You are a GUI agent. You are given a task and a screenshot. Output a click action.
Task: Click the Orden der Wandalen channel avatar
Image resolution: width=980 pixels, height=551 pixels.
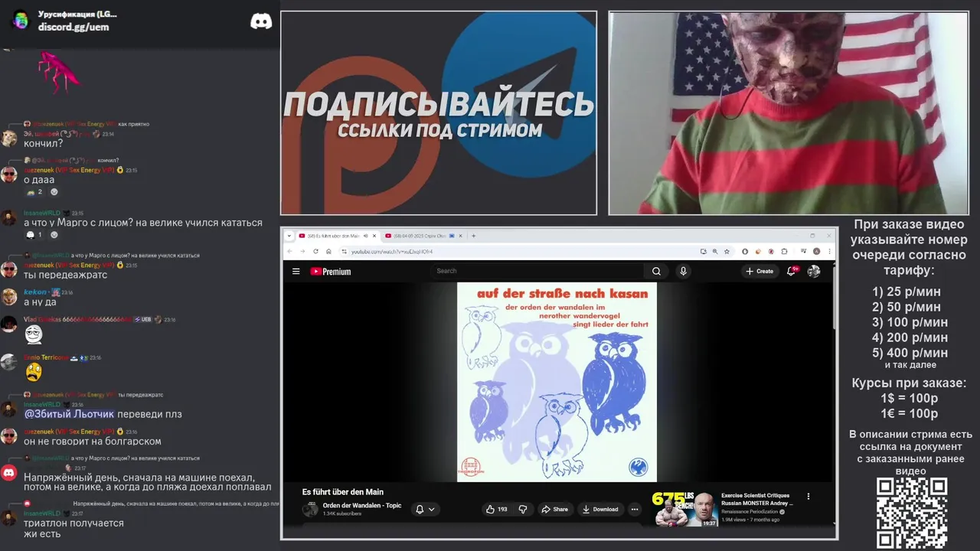click(x=310, y=509)
